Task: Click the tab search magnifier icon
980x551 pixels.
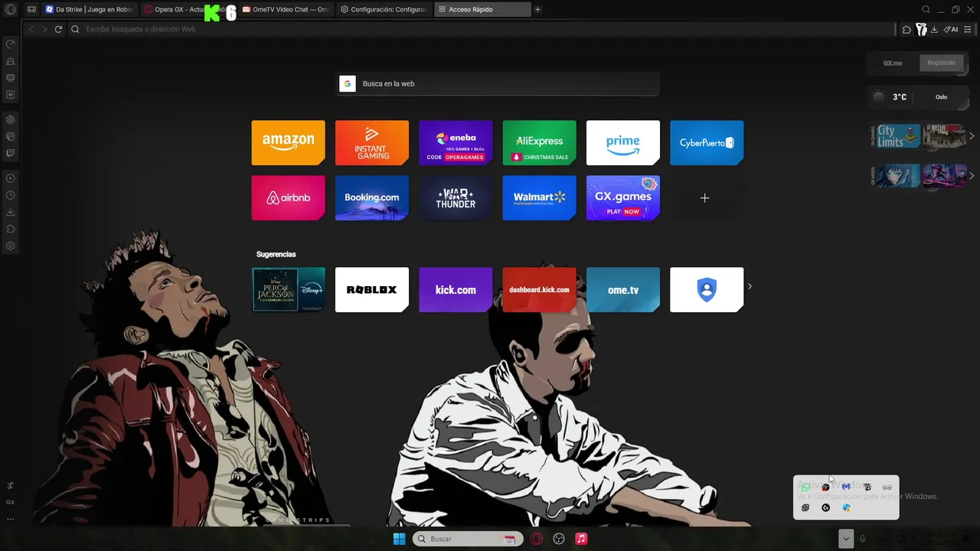Action: click(926, 9)
